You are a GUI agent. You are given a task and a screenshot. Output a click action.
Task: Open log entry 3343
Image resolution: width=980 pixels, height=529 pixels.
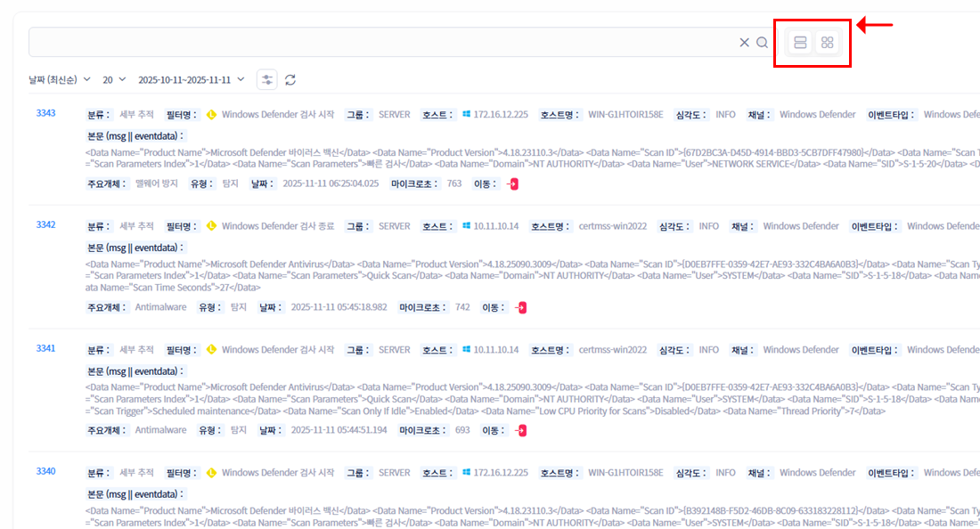[45, 113]
